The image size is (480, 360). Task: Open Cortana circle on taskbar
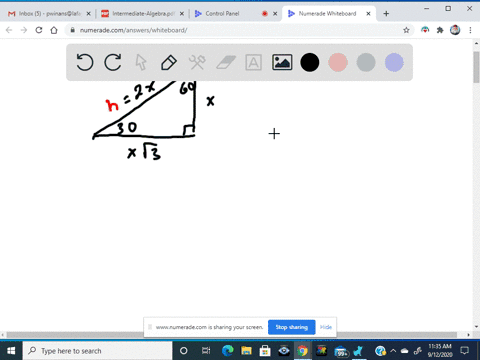[x=183, y=351]
